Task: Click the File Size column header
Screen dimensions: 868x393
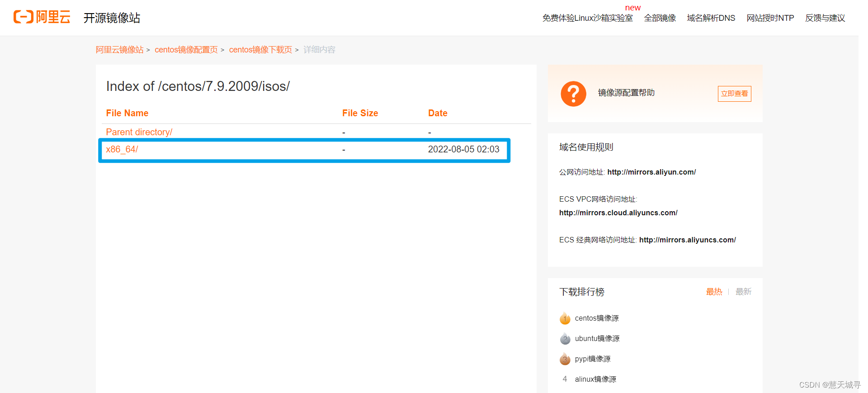Action: click(360, 113)
